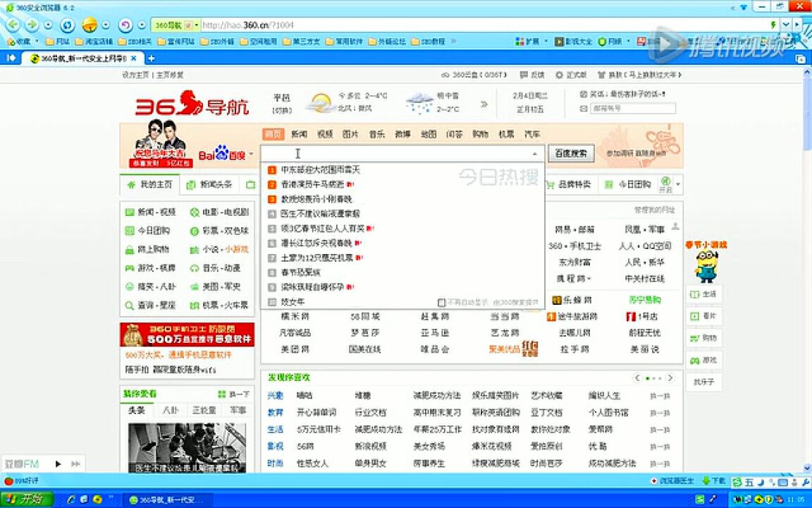The width and height of the screenshot is (812, 508).
Task: Click the Baidu search engine logo
Action: click(222, 153)
